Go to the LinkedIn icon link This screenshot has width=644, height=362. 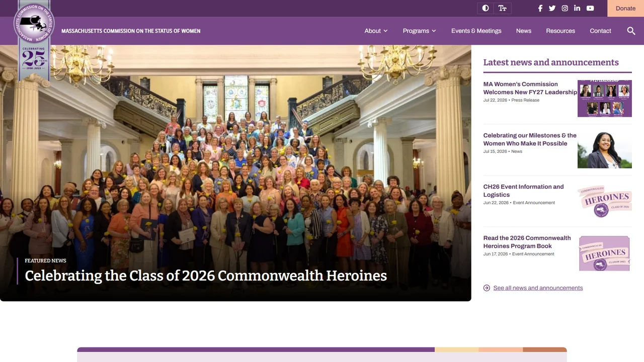click(x=577, y=8)
